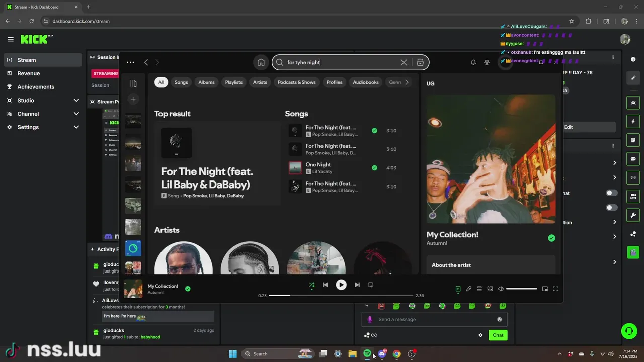Viewport: 644px width, 362px height.
Task: Open Friend Activity icon in Spotify
Action: tap(487, 62)
